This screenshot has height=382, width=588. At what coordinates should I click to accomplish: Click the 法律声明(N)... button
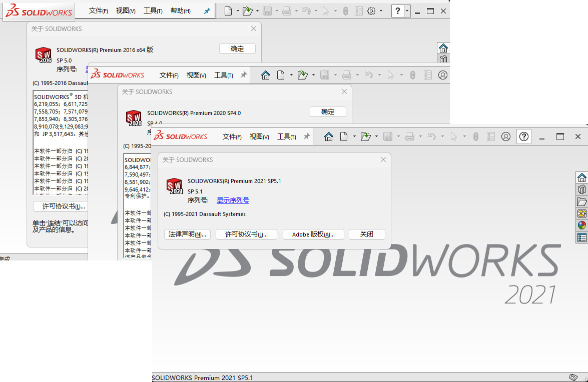(187, 234)
